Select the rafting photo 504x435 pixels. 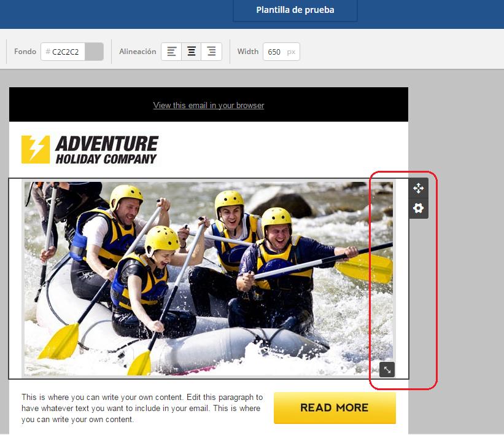pyautogui.click(x=209, y=278)
